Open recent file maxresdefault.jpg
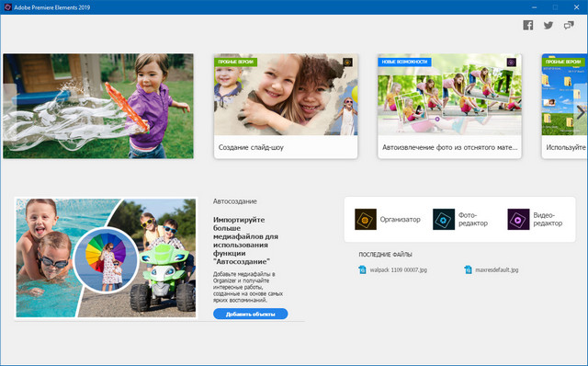This screenshot has width=588, height=366. [x=497, y=269]
